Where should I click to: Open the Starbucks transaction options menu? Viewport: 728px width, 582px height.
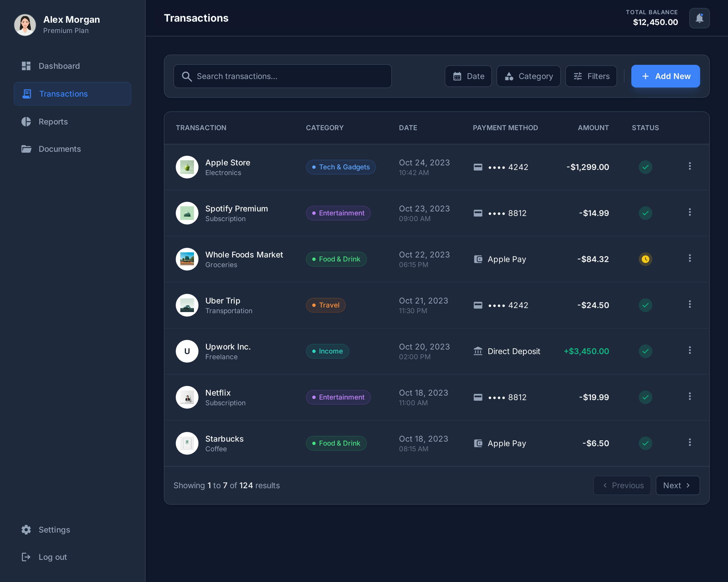point(690,442)
